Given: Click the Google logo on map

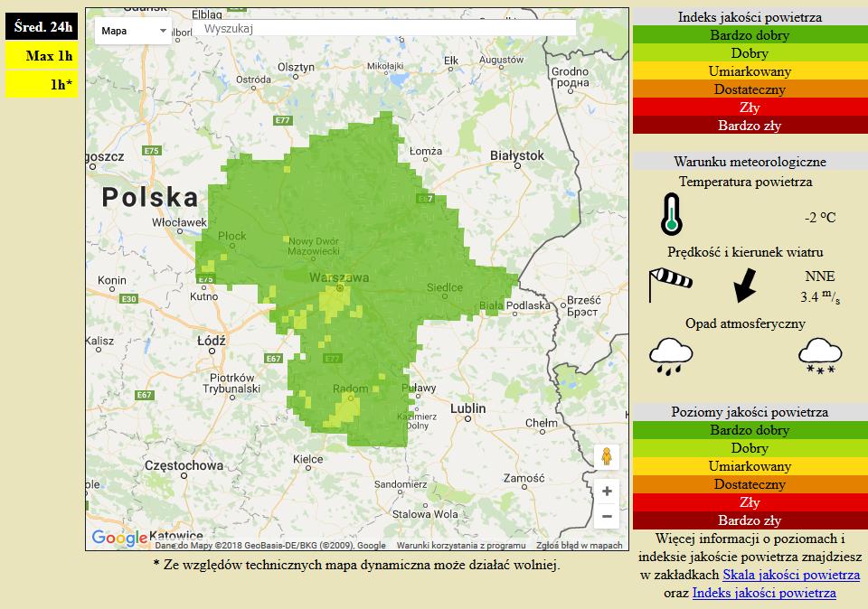Looking at the screenshot, I should coord(119,538).
